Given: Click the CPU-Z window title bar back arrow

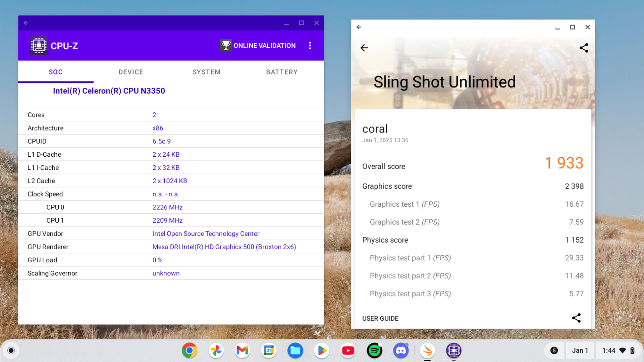Looking at the screenshot, I should click(26, 23).
